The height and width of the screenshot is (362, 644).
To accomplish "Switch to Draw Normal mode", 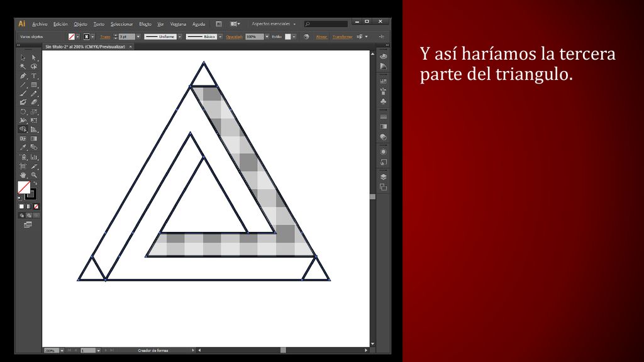I will (22, 215).
